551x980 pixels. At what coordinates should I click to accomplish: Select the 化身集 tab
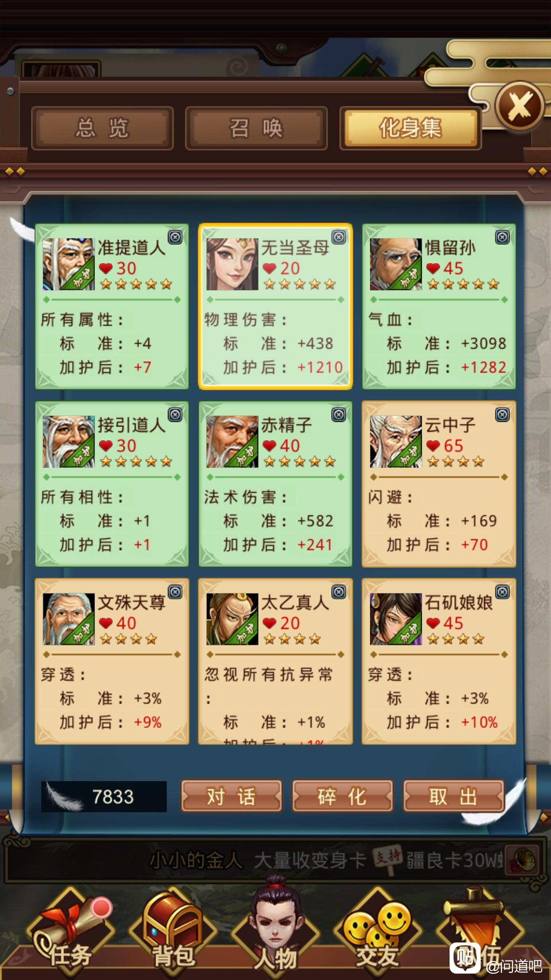pos(410,128)
